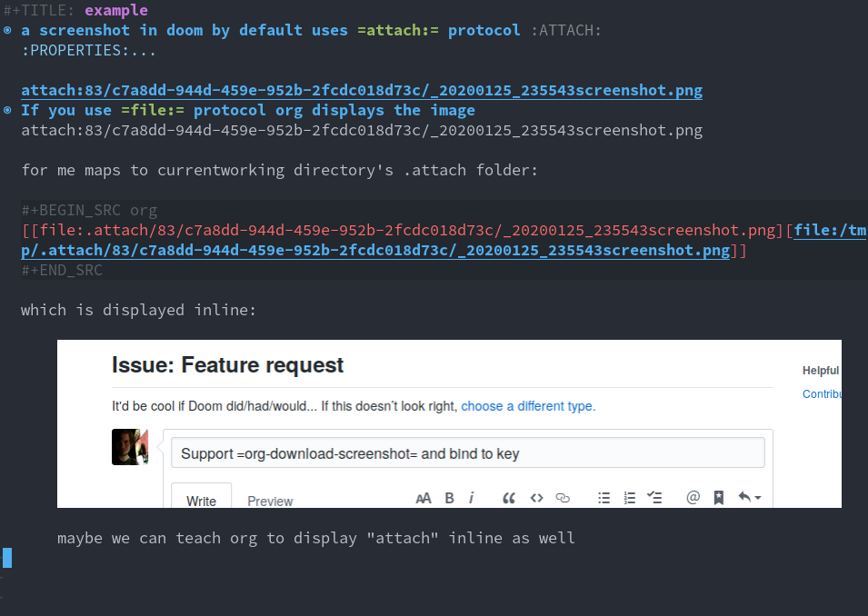The image size is (868, 616).
Task: Click the issue title input field
Action: point(468,452)
